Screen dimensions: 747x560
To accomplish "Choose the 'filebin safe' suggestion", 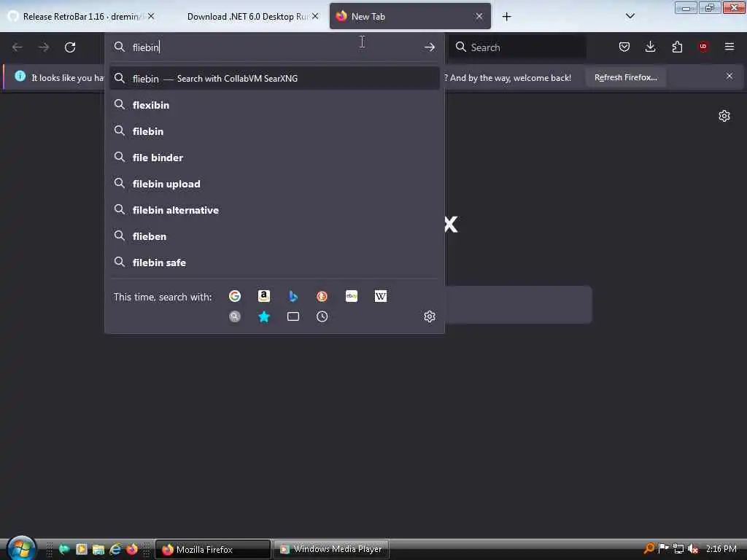I will tap(274, 262).
